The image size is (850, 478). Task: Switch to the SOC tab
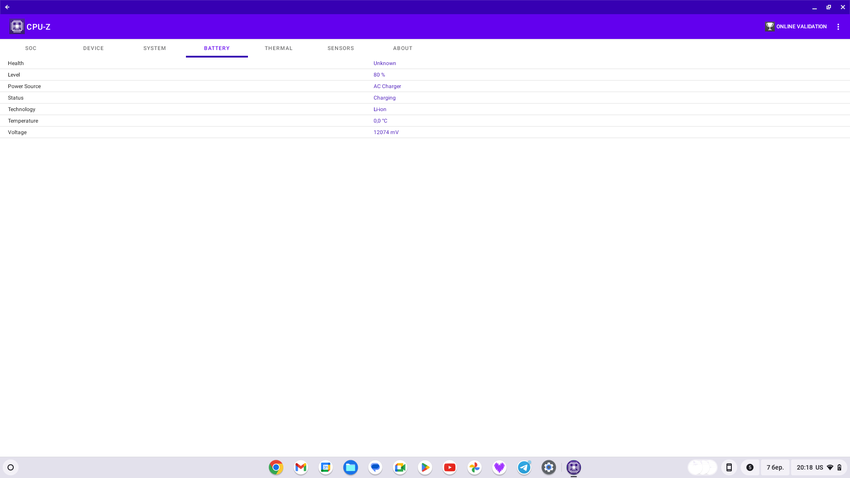pos(31,48)
